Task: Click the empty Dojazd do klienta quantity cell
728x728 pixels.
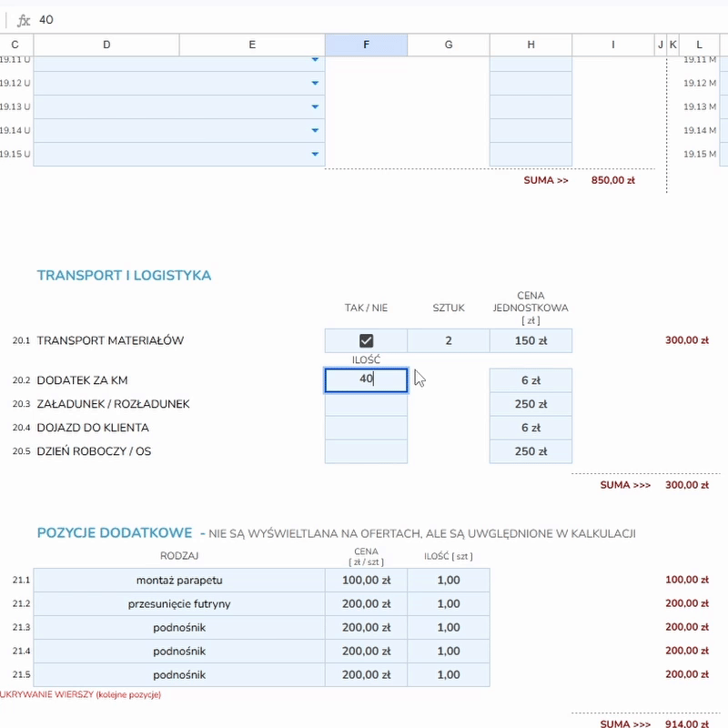Action: point(366,428)
